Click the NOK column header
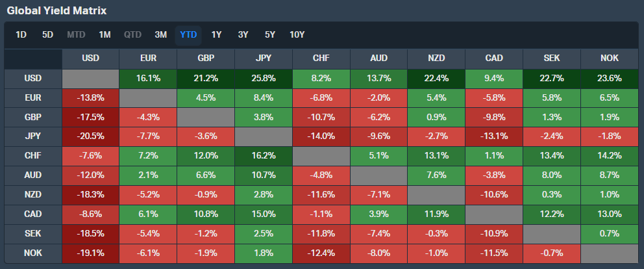 [x=610, y=58]
